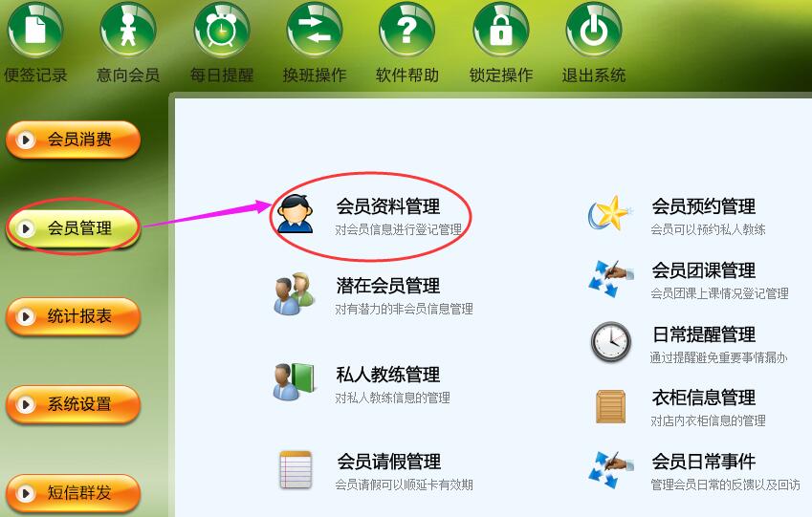Screen dimensions: 812x517
Task: Open the 每日提醒 alarm clock icon
Action: [x=222, y=30]
